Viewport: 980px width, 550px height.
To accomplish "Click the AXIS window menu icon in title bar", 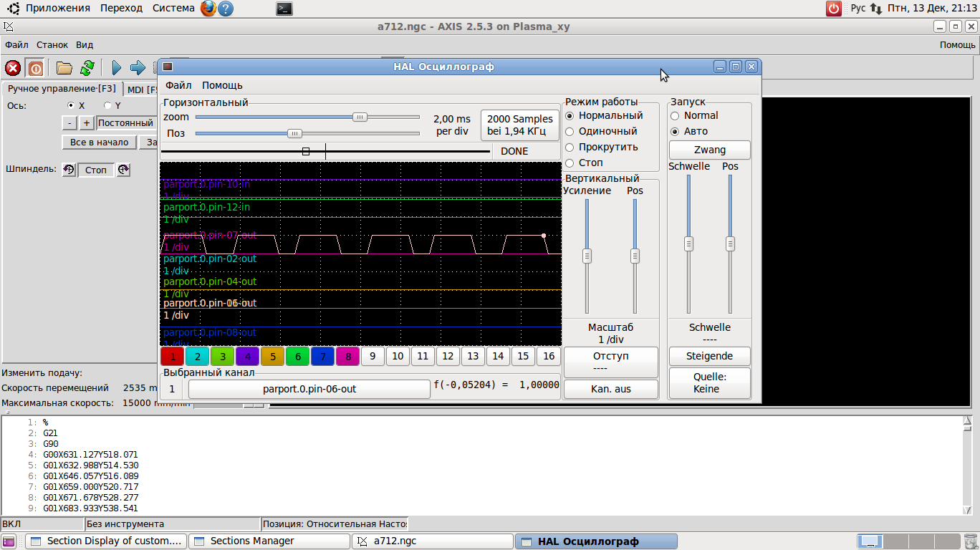I will coord(9,26).
